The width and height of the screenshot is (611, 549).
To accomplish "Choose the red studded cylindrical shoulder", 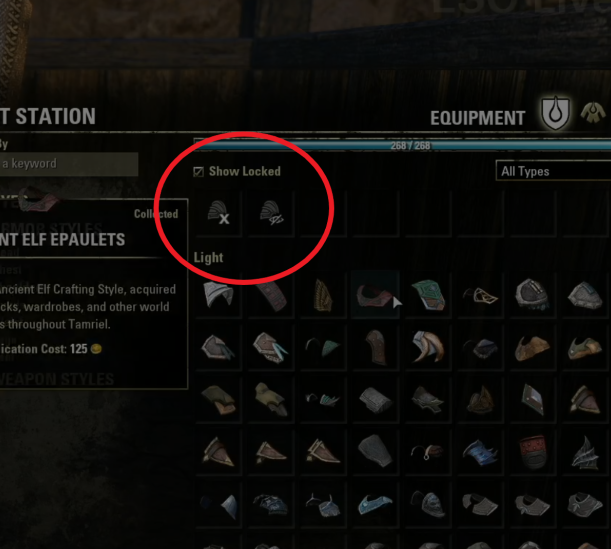I will pos(532,452).
